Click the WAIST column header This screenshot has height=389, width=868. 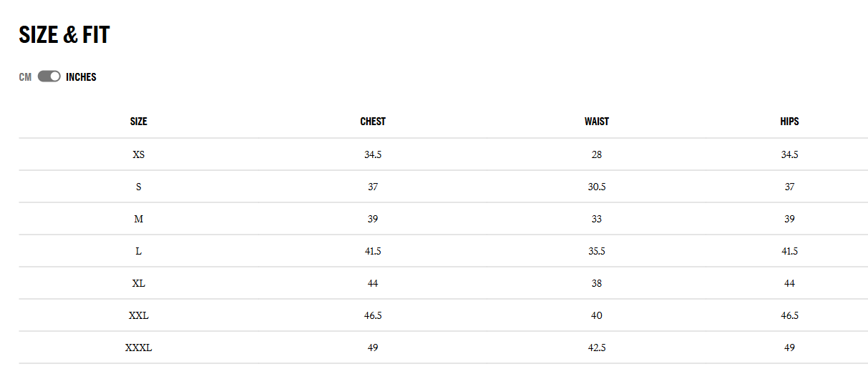click(x=597, y=122)
